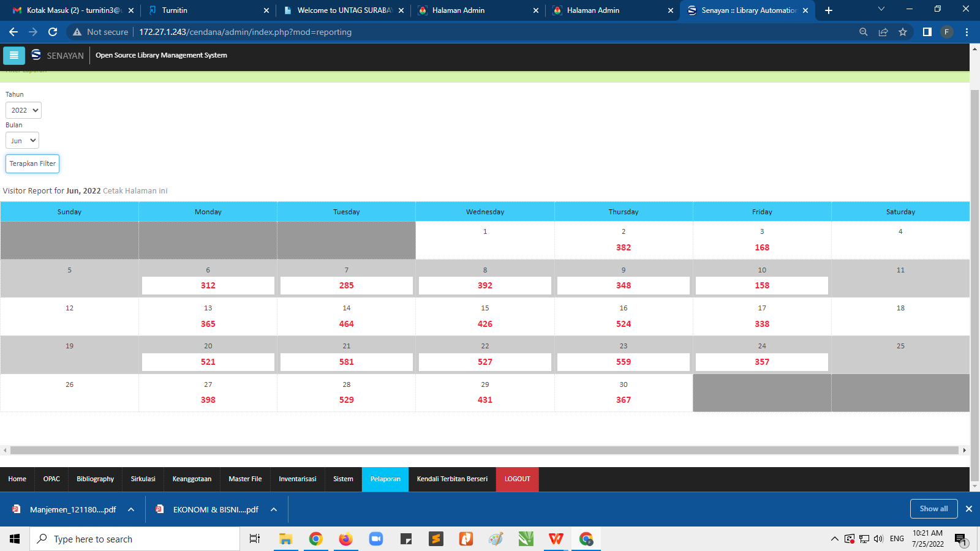The image size is (980, 551).
Task: Open the Chrome three-dot menu
Action: (967, 32)
